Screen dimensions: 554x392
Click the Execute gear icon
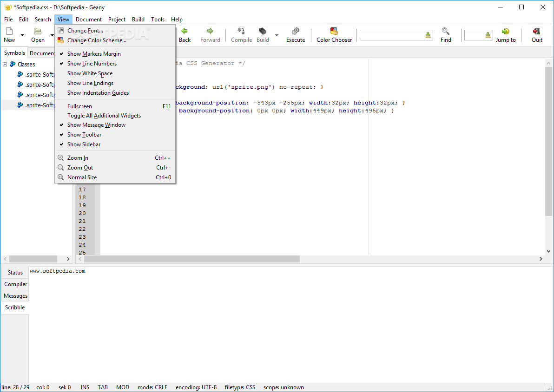(296, 31)
